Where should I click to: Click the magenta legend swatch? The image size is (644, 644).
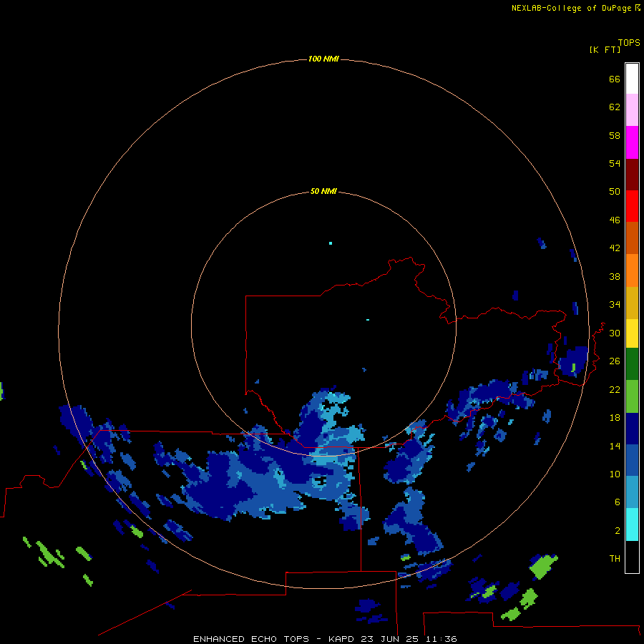[x=632, y=142]
